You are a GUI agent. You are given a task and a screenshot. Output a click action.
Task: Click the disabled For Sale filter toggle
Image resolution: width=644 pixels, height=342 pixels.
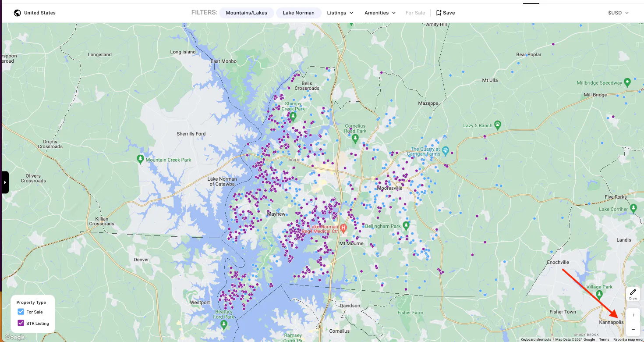415,13
